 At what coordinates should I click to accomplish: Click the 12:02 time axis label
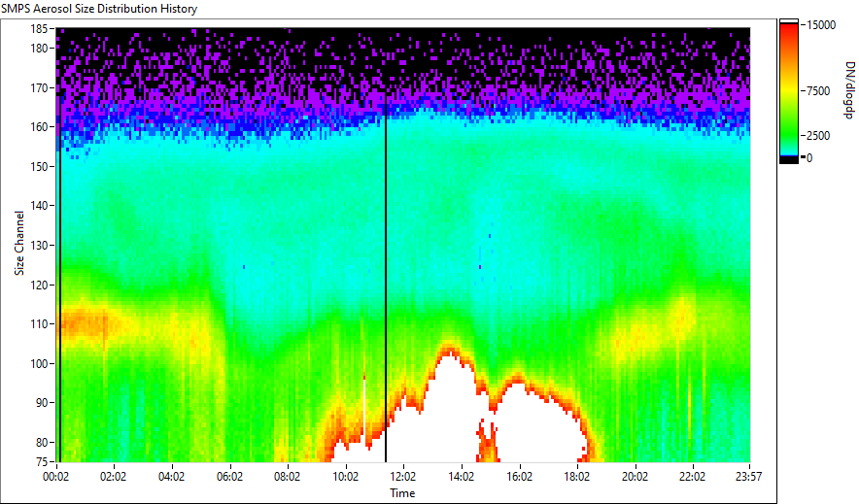[x=403, y=477]
